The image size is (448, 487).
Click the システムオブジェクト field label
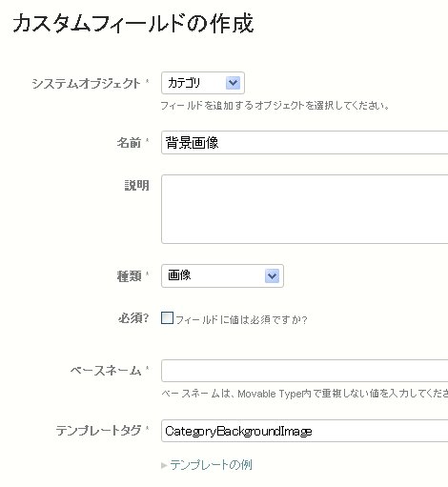(86, 84)
